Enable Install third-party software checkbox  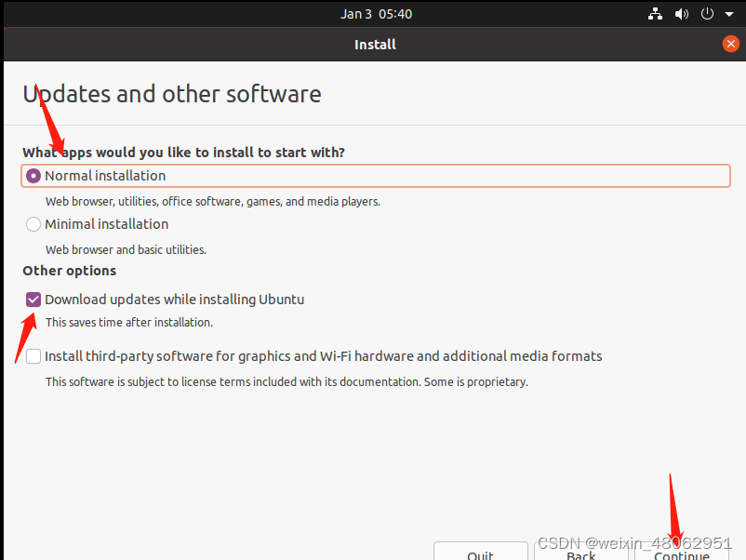click(34, 356)
